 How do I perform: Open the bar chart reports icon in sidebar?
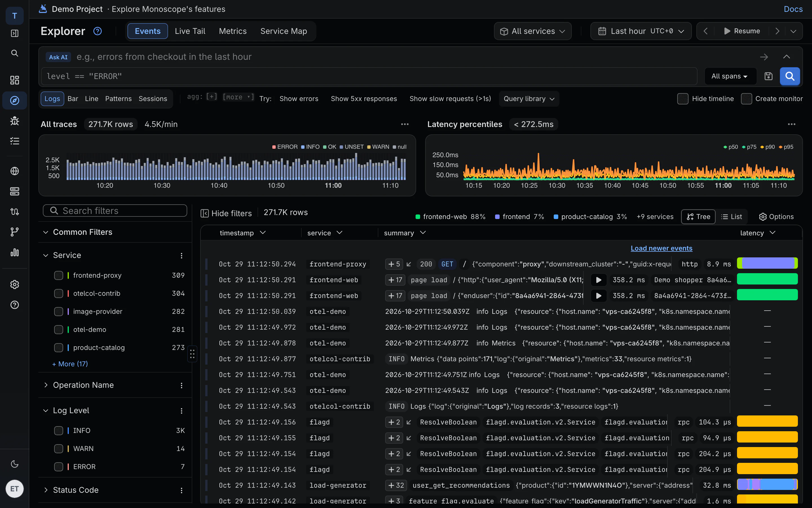point(14,252)
